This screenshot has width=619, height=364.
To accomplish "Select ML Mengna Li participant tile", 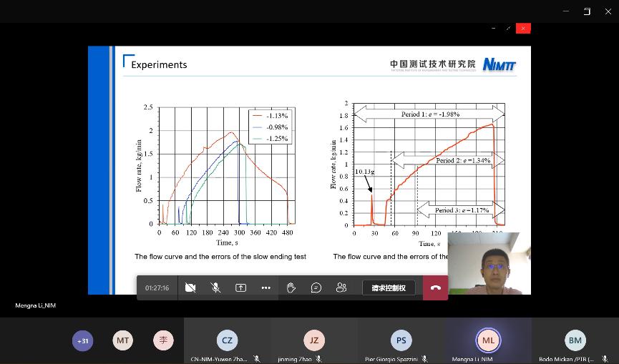I will [x=488, y=341].
